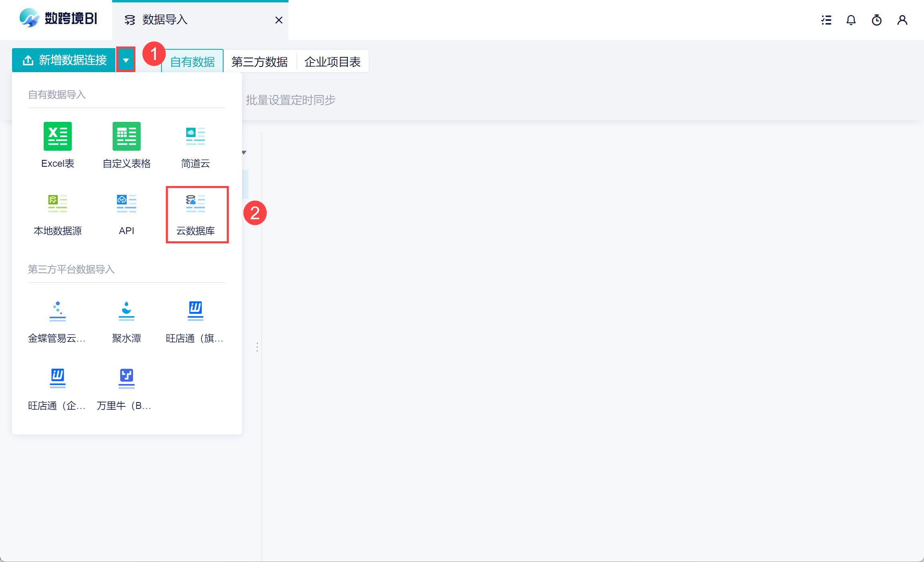Click the 新增数据连接 button
Screen dimensions: 924x562
tap(64, 61)
